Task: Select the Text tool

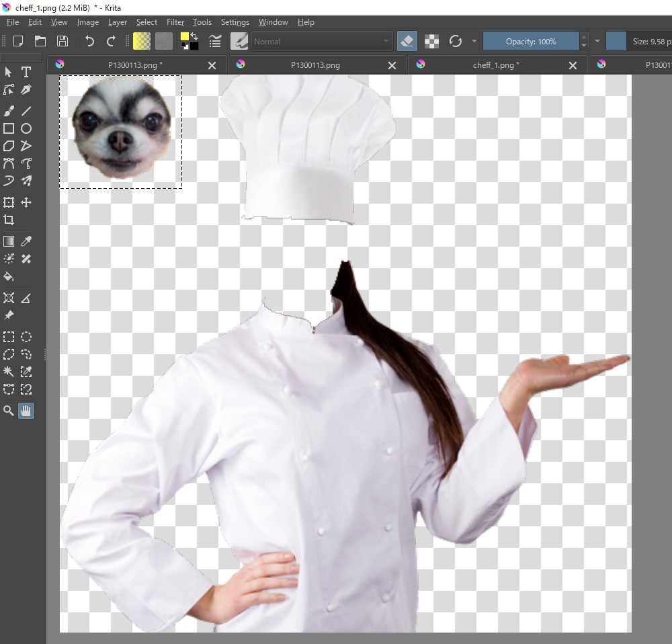Action: tap(26, 72)
